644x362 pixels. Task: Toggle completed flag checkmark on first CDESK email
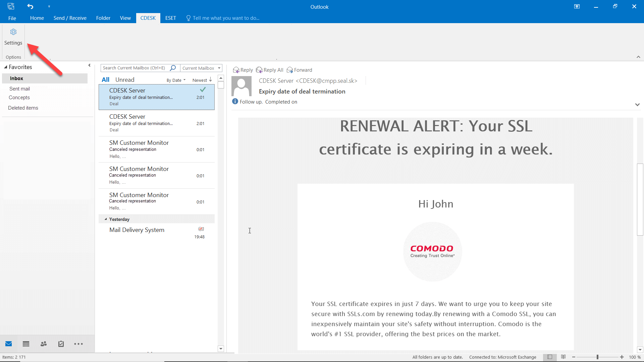click(x=203, y=89)
